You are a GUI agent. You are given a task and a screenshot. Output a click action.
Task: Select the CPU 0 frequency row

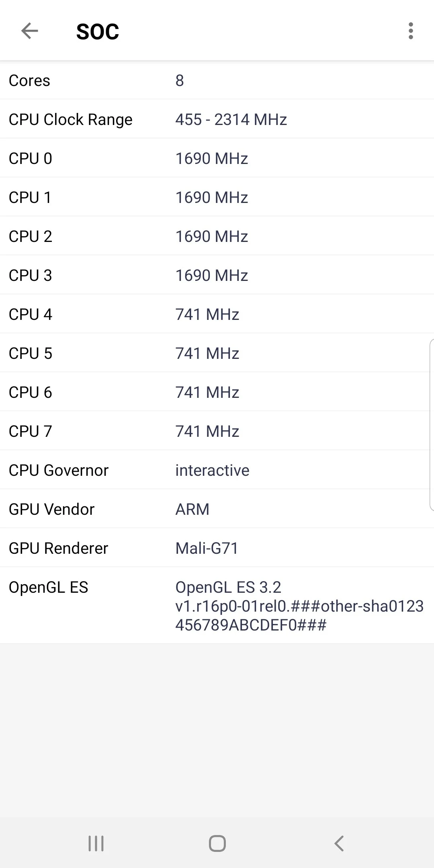217,158
